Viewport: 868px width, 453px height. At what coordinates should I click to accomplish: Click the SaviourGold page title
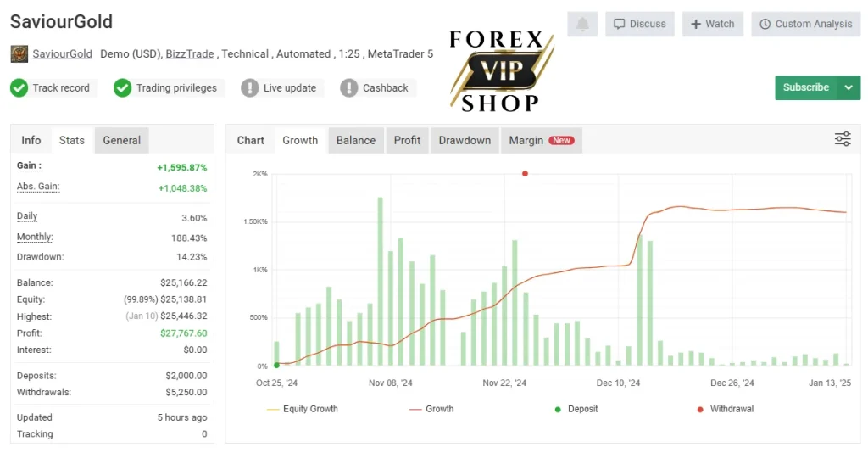coord(61,21)
